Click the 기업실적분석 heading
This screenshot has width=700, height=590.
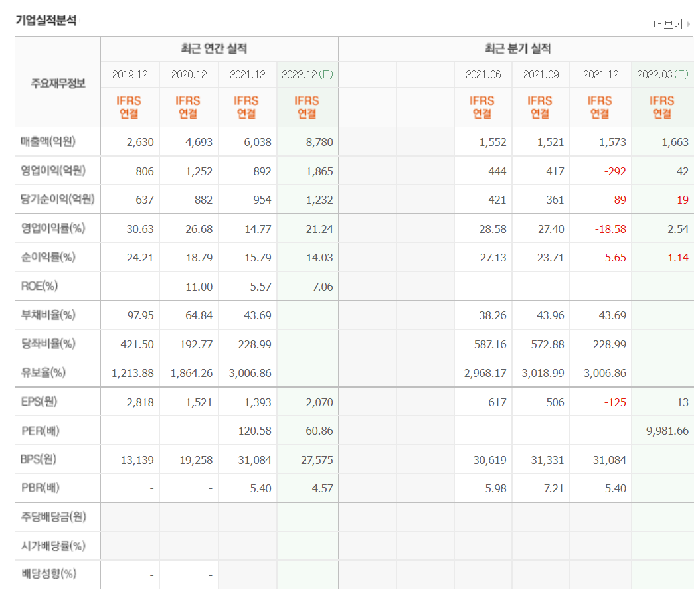click(x=46, y=20)
